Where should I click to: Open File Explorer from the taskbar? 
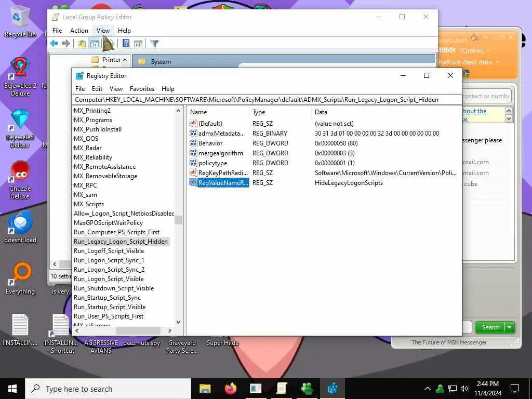click(205, 389)
